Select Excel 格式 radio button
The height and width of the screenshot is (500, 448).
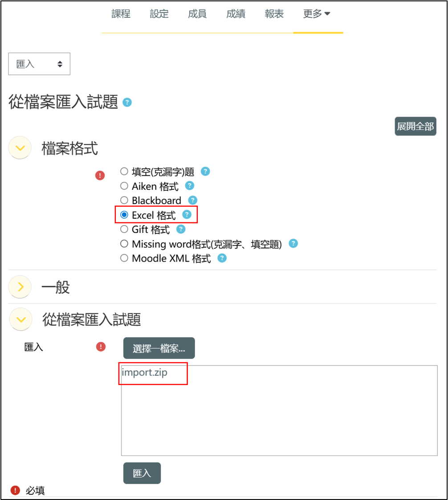coord(124,215)
